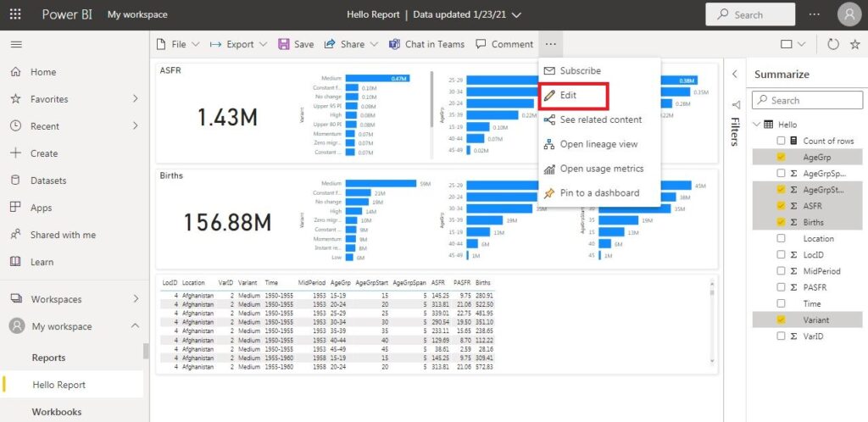The height and width of the screenshot is (422, 868).
Task: Click the navigation pane scrollbar thumb
Action: point(146,351)
